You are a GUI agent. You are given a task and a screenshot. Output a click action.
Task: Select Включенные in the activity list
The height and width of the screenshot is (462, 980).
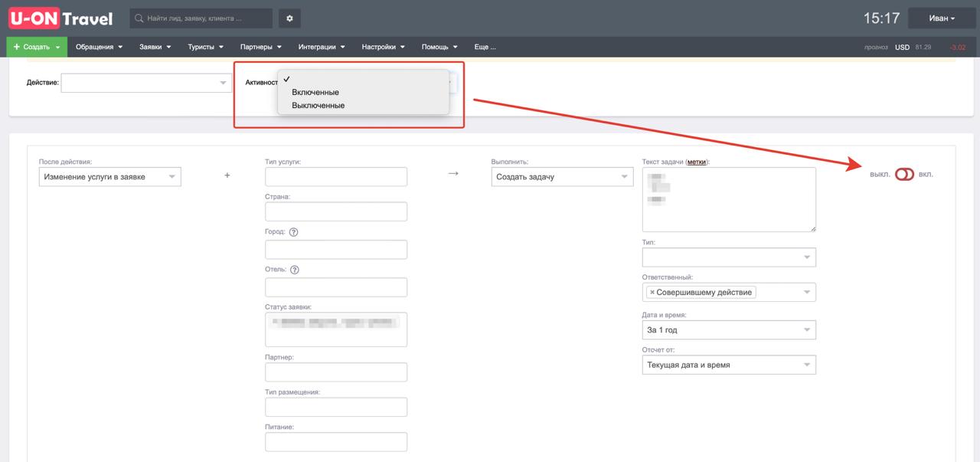[315, 92]
